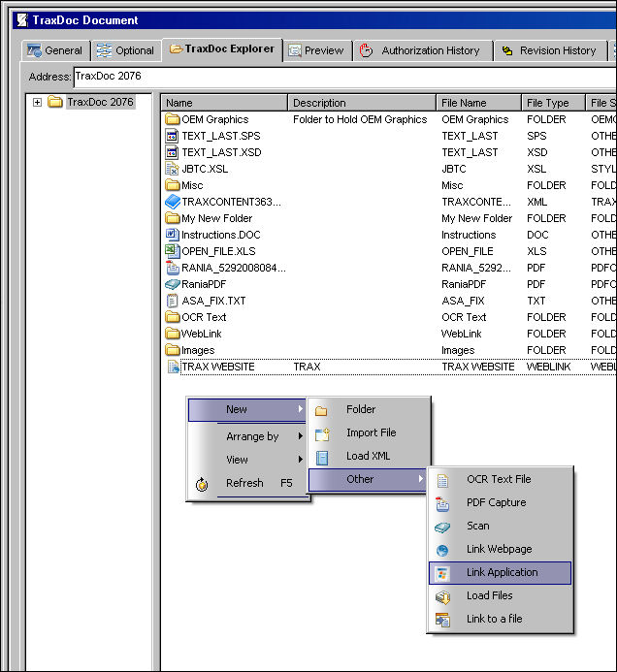Image resolution: width=617 pixels, height=672 pixels.
Task: Sort by the Name column header
Action: pos(224,103)
